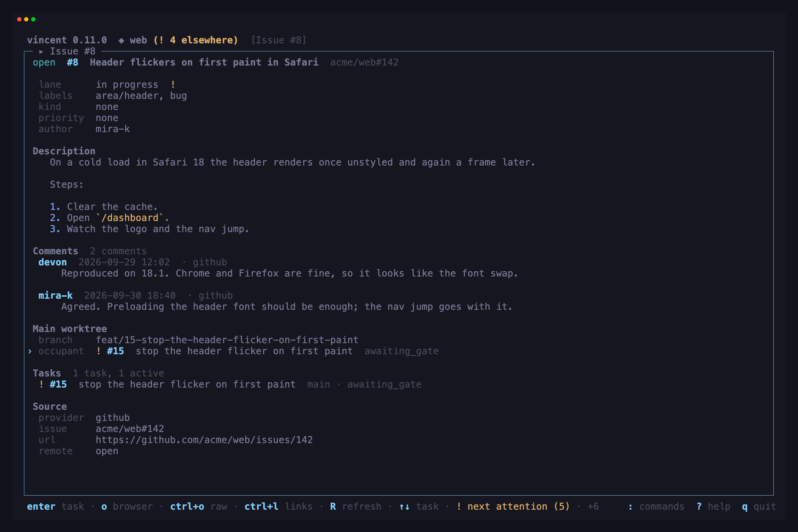The width and height of the screenshot is (798, 532).
Task: Click the up-down arrows task hint
Action: pos(419,506)
